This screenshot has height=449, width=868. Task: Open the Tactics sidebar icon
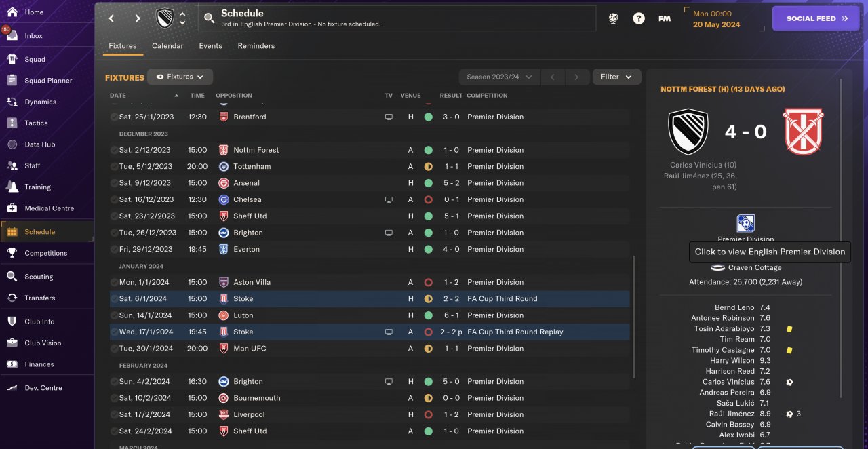[12, 123]
